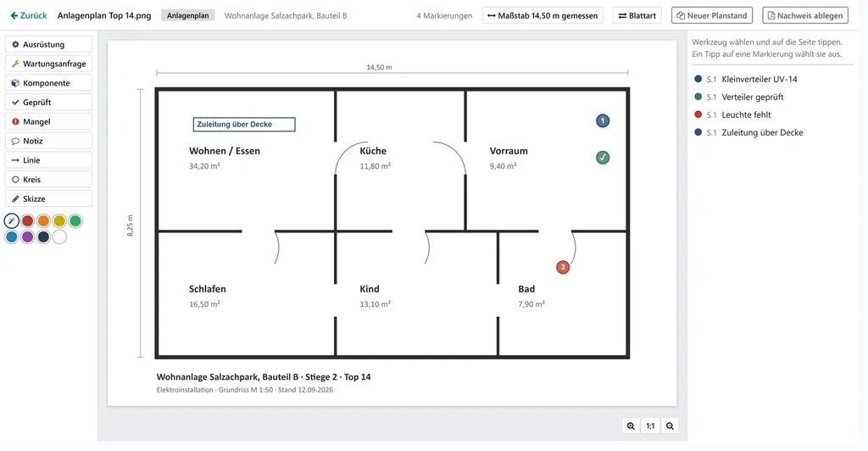This screenshot has width=868, height=451.
Task: Click the zoom in magnifier icon
Action: (631, 426)
